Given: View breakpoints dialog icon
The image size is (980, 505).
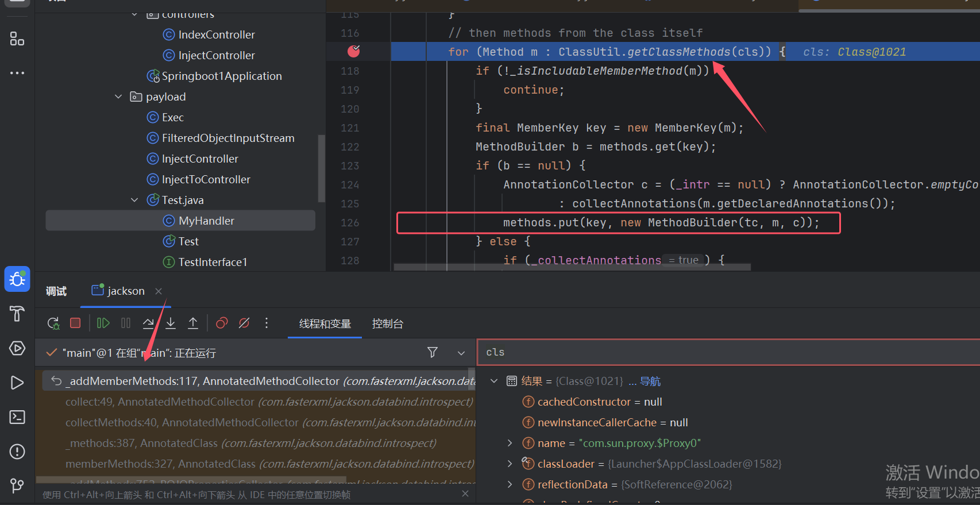Looking at the screenshot, I should click(x=222, y=323).
